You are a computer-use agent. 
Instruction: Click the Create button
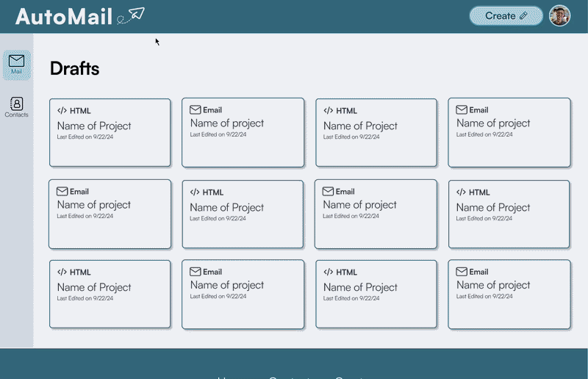point(506,16)
